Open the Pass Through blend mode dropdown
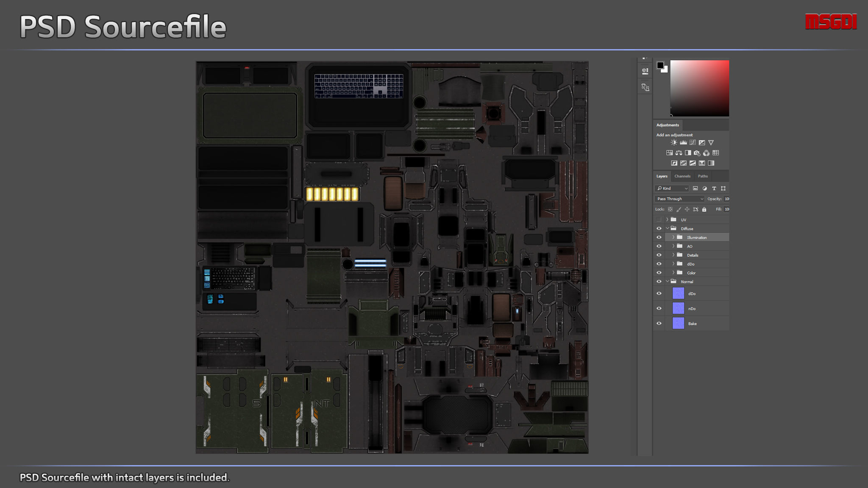The height and width of the screenshot is (488, 868). 679,199
